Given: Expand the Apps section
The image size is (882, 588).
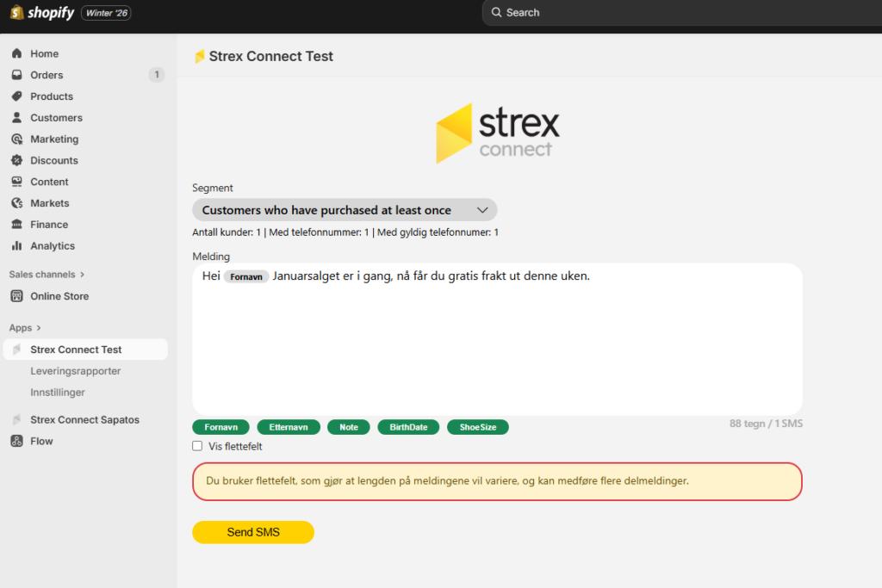Looking at the screenshot, I should click(x=24, y=327).
